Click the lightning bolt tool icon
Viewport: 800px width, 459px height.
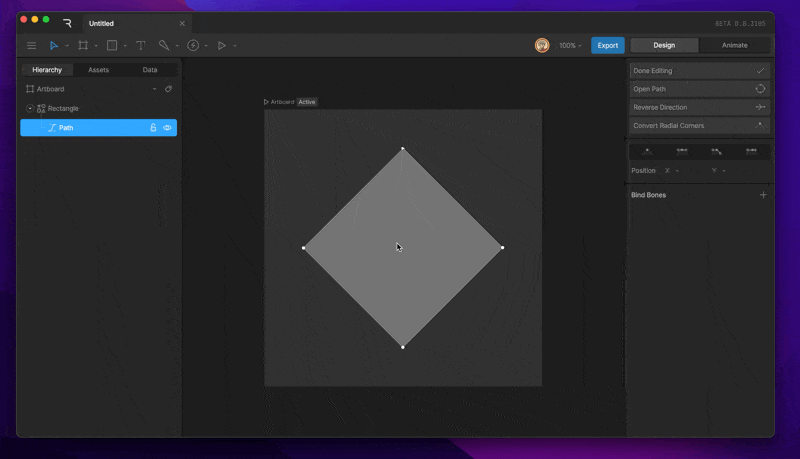click(x=193, y=45)
